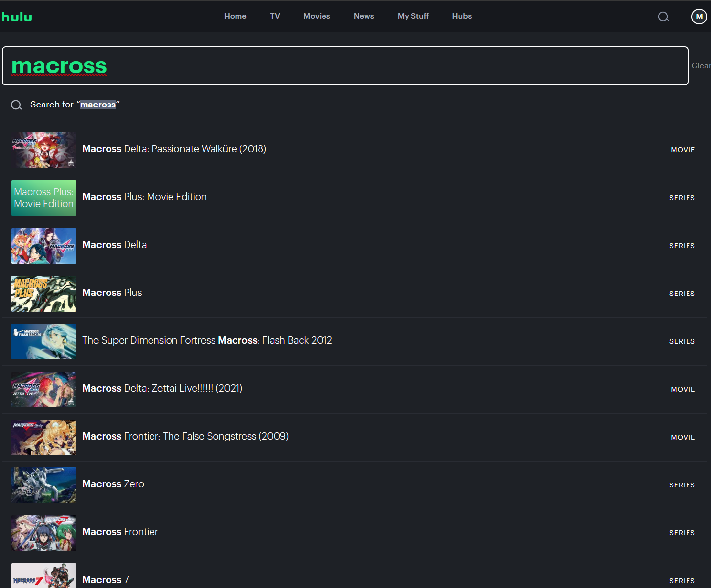Viewport: 711px width, 588px height.
Task: Click the Hulu logo
Action: tap(17, 17)
